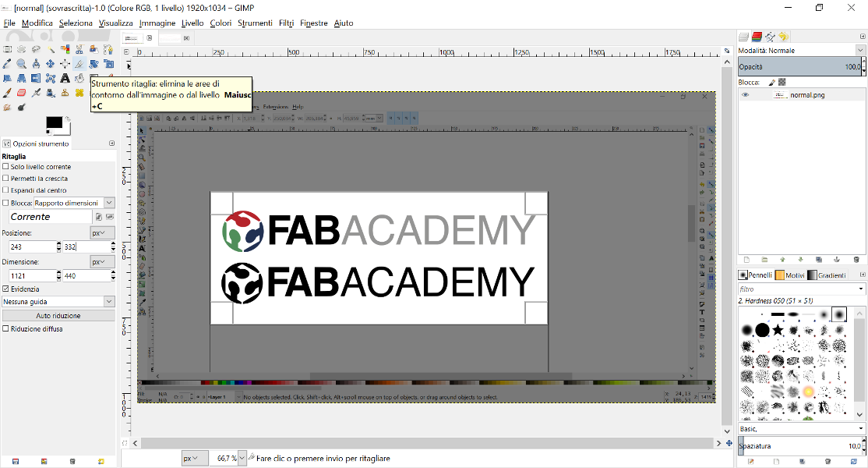Open Dimensione px unit dropdown

tap(102, 261)
